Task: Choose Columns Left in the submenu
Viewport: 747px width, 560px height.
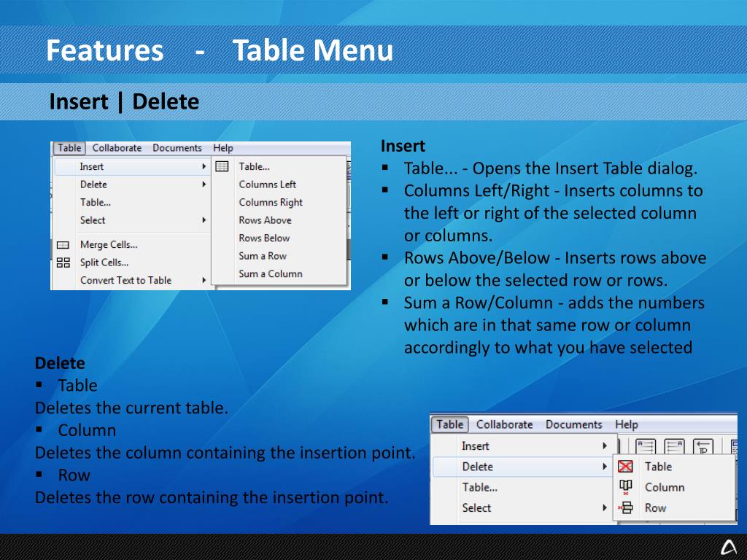Action: pos(279,184)
